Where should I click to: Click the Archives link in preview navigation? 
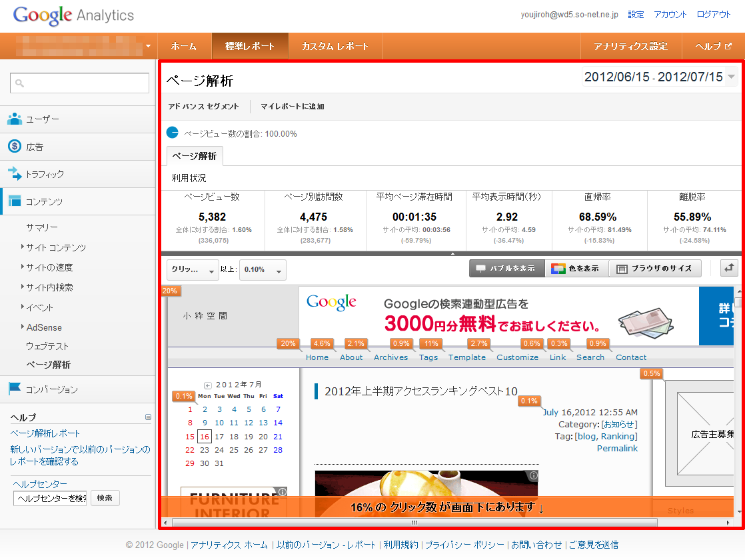click(390, 357)
